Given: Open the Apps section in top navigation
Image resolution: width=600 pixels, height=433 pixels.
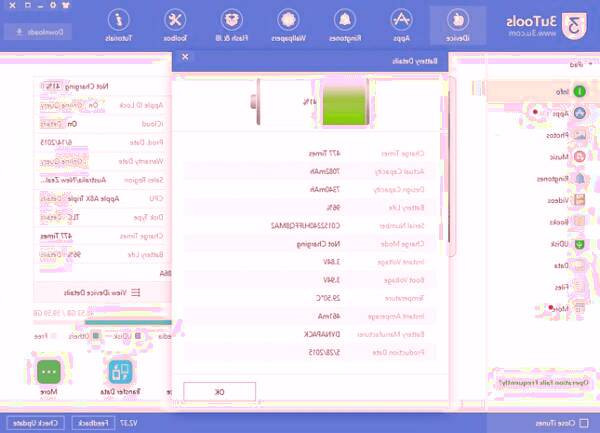Looking at the screenshot, I should [x=401, y=25].
